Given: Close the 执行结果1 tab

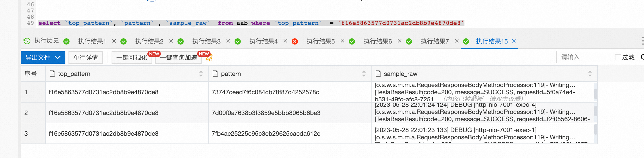Looking at the screenshot, I should [x=114, y=41].
